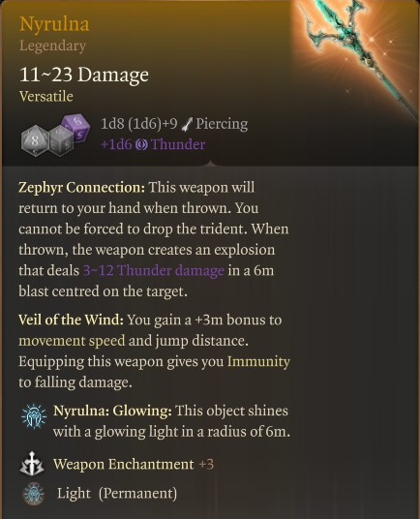420x519 pixels.
Task: Click the Veil of the Wind ability title
Action: [x=71, y=320]
